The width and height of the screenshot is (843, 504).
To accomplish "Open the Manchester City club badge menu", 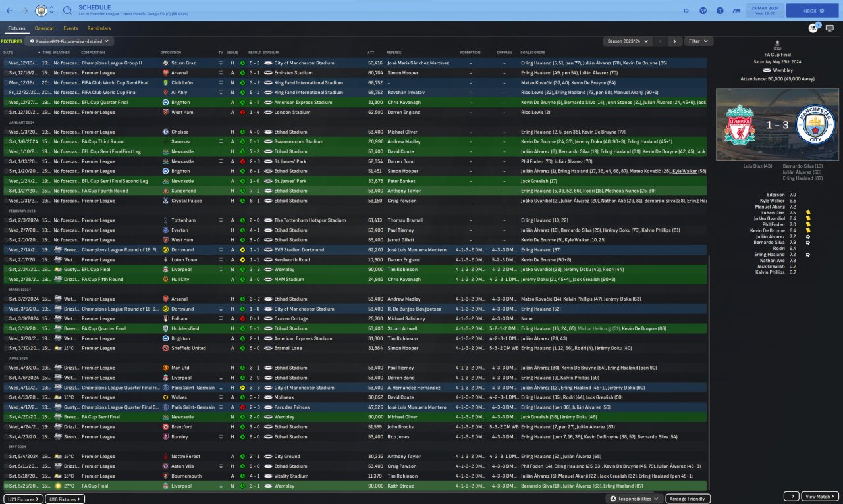I will pos(41,11).
